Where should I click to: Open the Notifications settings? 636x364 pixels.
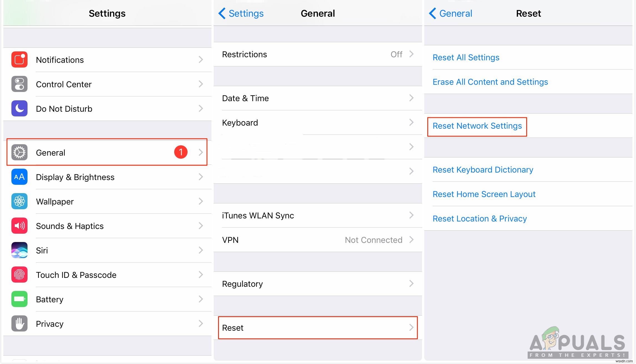point(108,60)
